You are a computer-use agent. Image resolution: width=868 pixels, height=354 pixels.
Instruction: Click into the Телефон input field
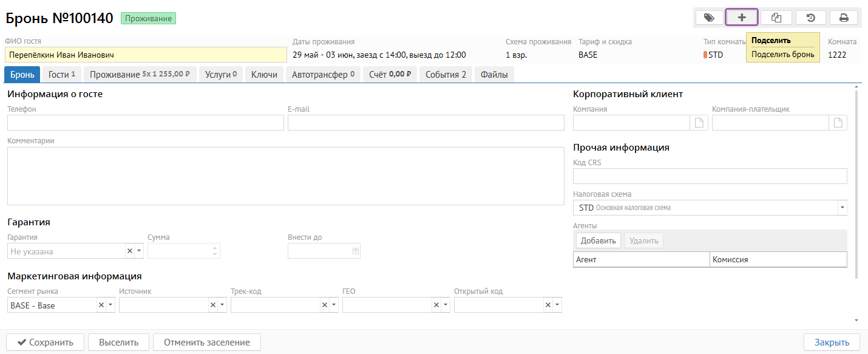pos(145,123)
